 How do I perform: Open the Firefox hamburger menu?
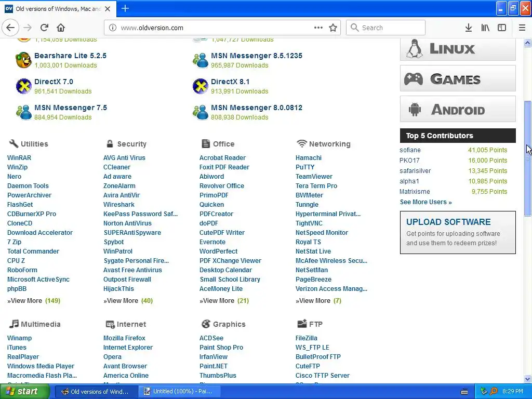pos(522,28)
